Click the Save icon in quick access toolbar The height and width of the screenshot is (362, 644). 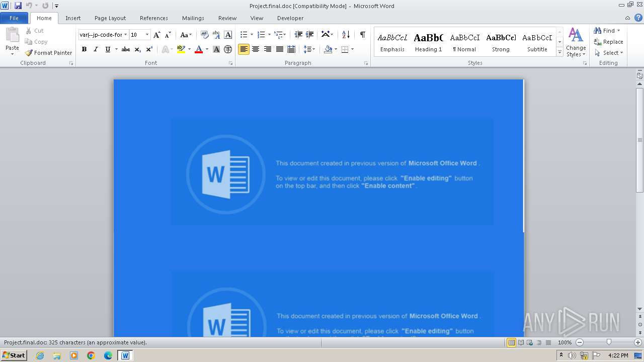[18, 6]
